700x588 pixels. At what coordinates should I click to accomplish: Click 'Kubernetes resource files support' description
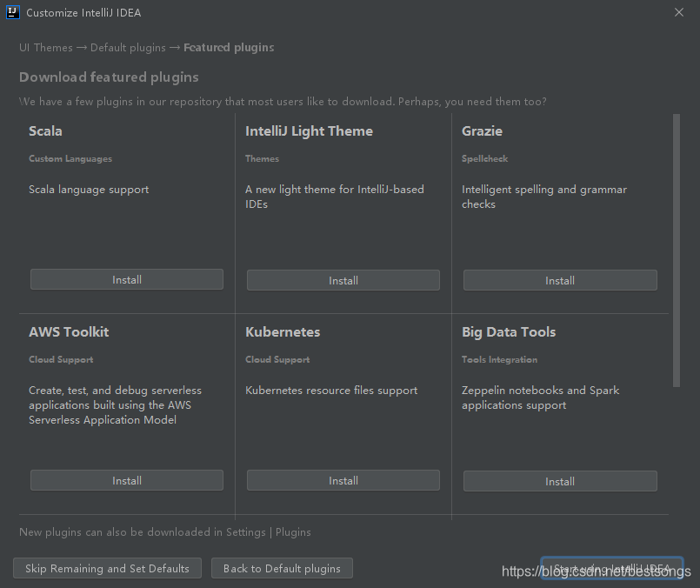[331, 391]
